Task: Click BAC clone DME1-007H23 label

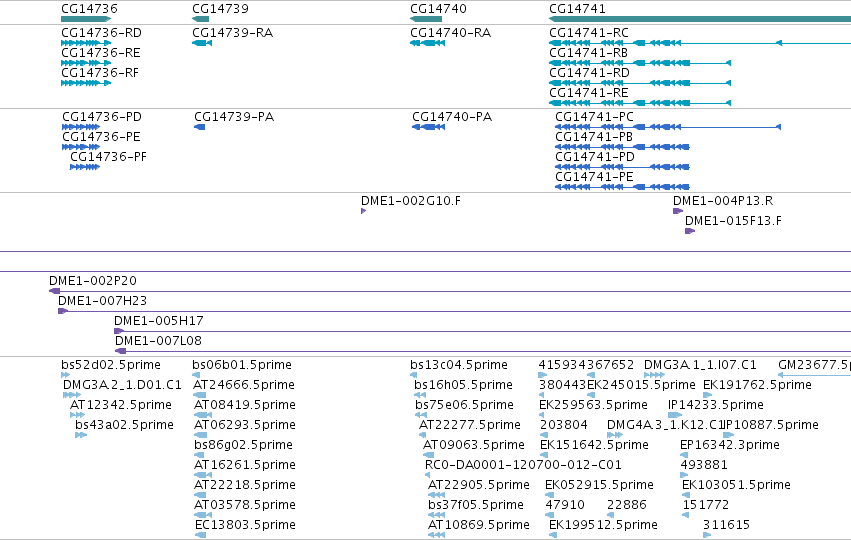Action: coord(103,301)
